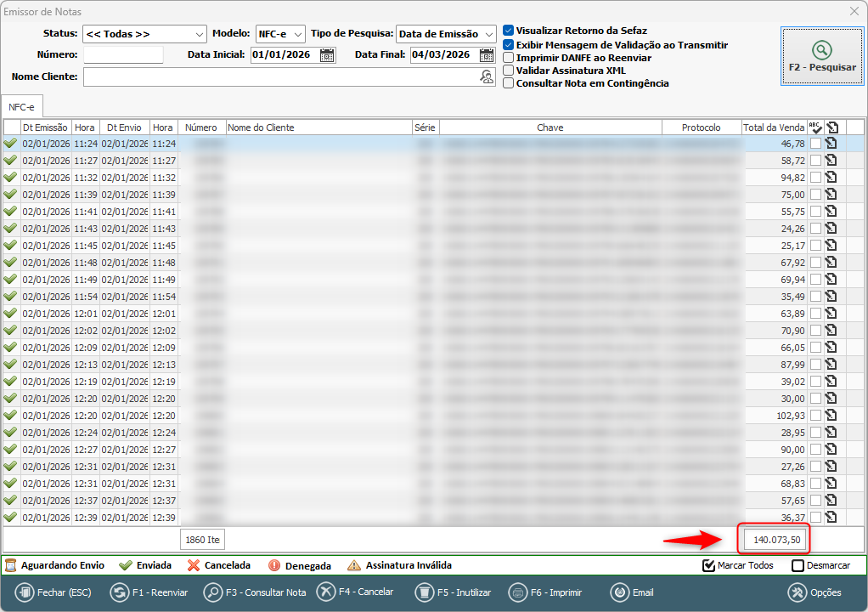
Task: Check the Desmarcar checkbox
Action: click(x=798, y=566)
